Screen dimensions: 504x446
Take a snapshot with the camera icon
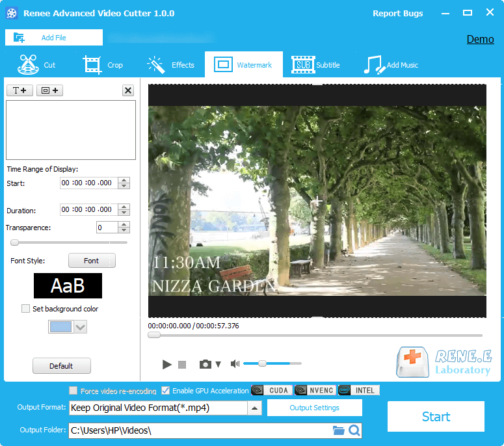click(x=206, y=364)
